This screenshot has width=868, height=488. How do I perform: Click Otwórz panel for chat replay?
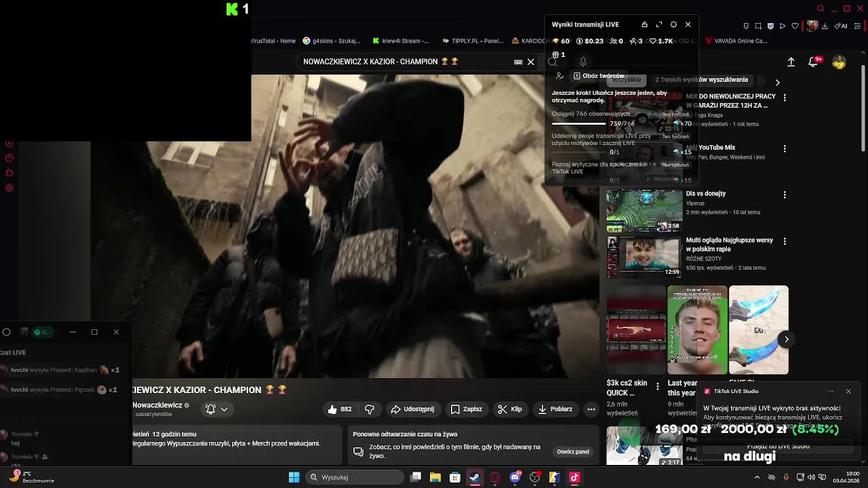[573, 451]
